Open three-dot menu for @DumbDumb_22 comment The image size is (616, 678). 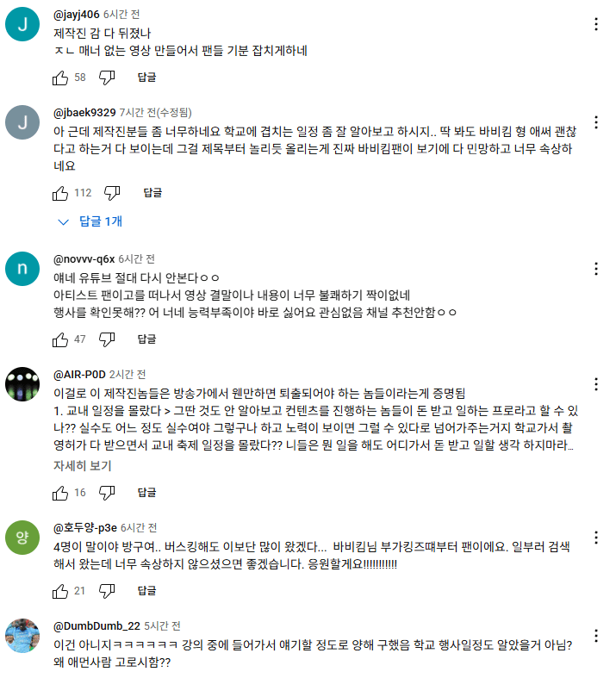(x=596, y=636)
